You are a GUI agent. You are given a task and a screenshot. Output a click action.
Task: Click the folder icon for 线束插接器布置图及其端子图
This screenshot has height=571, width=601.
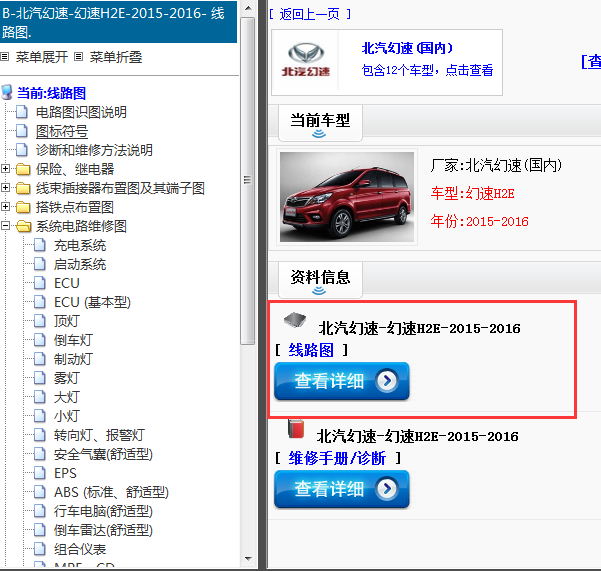click(23, 188)
